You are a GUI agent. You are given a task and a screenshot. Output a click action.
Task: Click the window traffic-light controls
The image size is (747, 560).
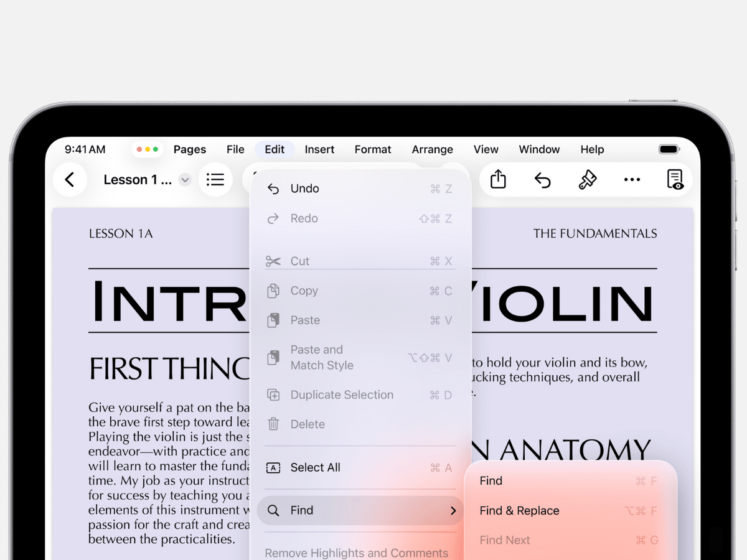(x=147, y=149)
